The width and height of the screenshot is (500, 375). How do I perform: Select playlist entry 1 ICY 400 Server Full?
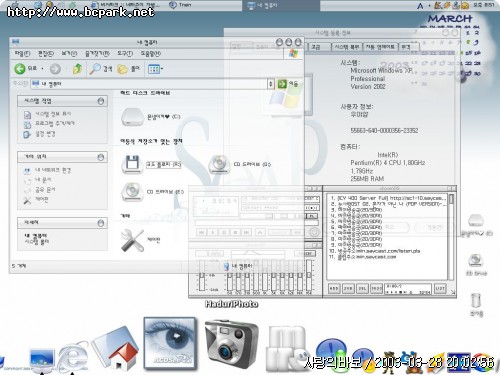pyautogui.click(x=388, y=198)
